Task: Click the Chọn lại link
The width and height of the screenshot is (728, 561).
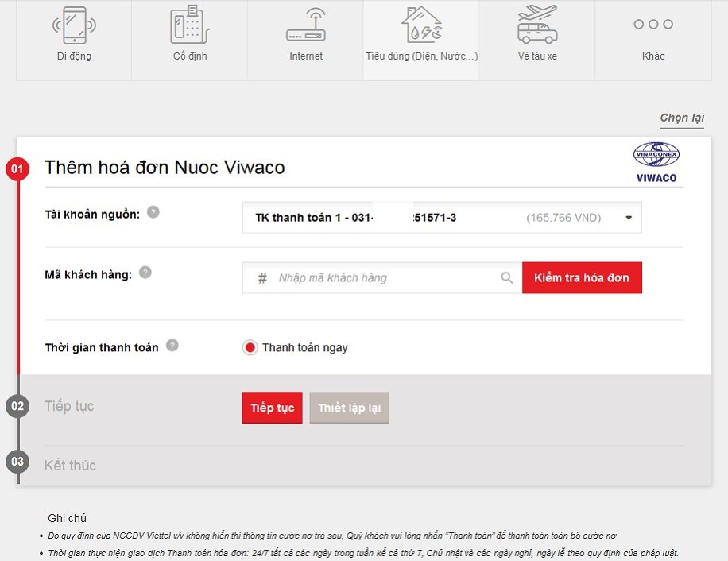Action: [682, 116]
